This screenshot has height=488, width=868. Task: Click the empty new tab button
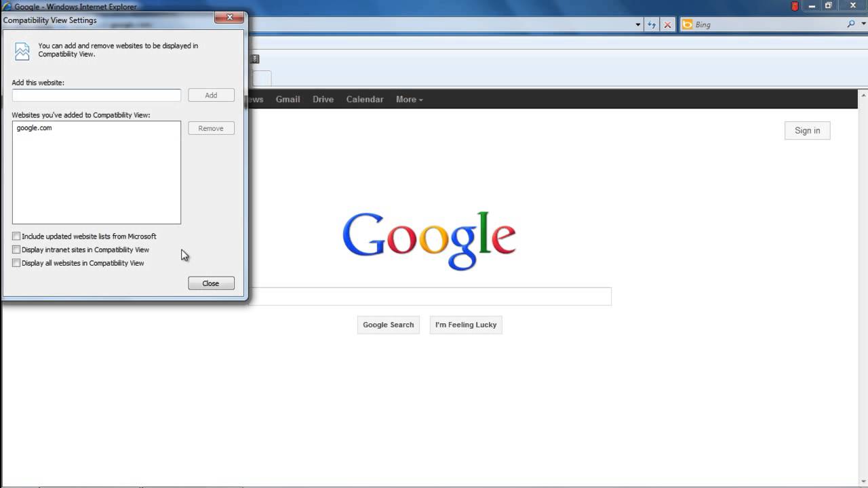coord(262,79)
